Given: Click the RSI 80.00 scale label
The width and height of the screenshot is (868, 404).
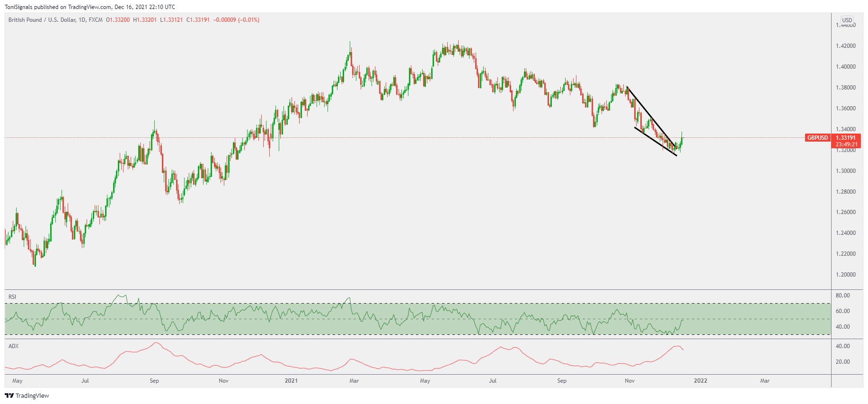Looking at the screenshot, I should 842,296.
